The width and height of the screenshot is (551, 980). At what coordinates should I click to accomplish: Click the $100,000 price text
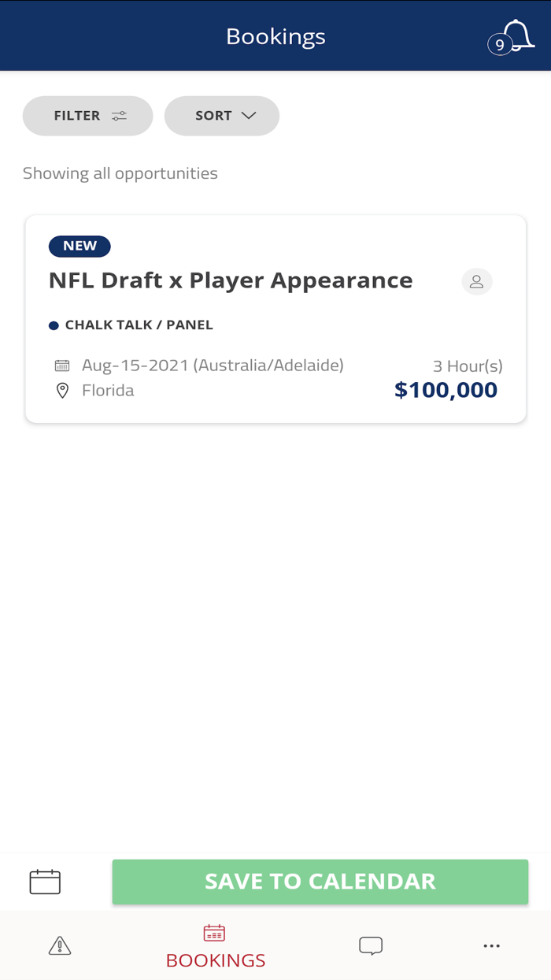[x=446, y=389]
